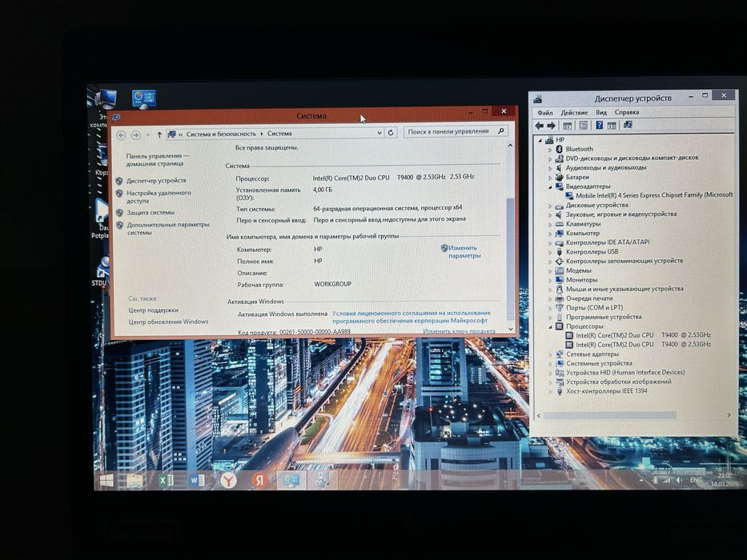Viewport: 747px width, 560px height.
Task: Click Forward arrow in Device Manager toolbar
Action: [x=551, y=126]
